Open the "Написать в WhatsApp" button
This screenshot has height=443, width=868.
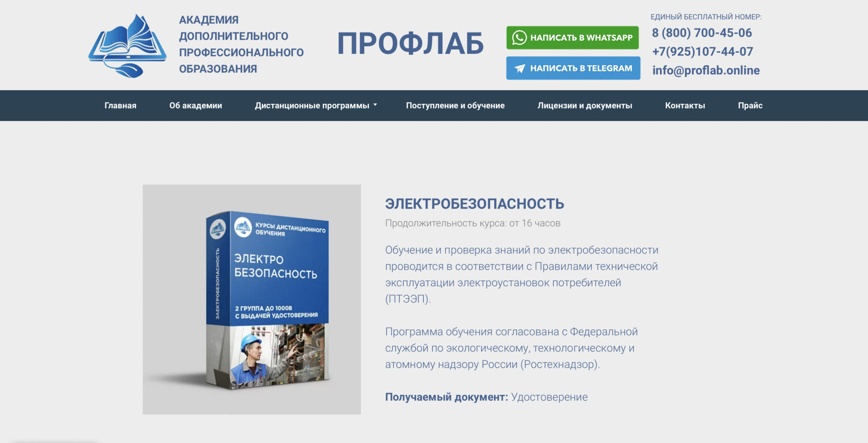[x=572, y=38]
